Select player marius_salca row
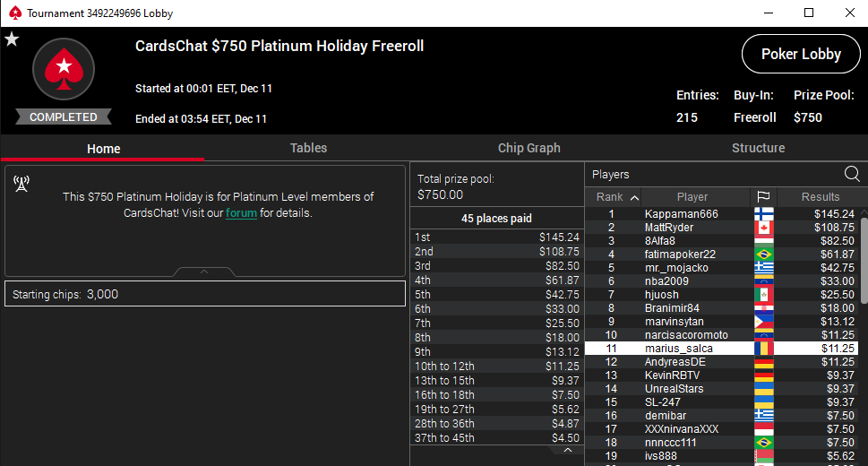Screen dimensions: 868x466 (721, 349)
